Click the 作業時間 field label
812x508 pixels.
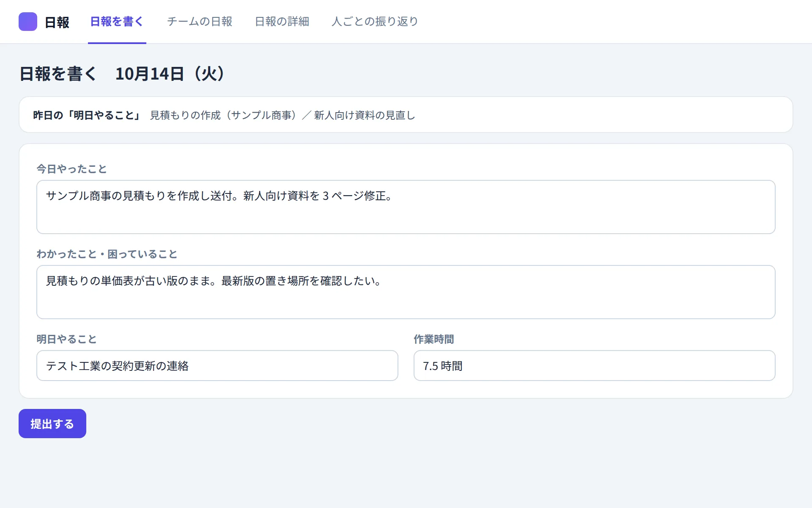434,339
